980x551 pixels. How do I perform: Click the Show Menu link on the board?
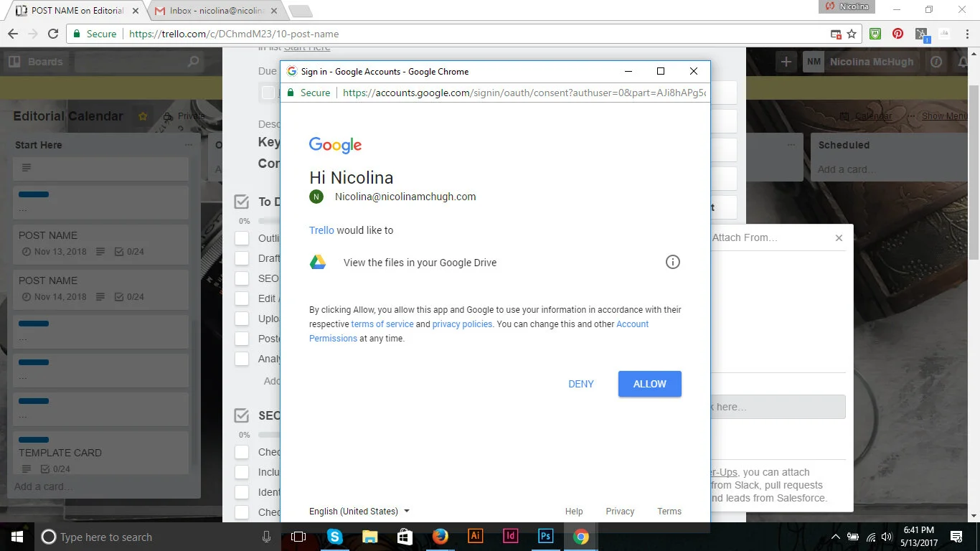[x=946, y=116]
